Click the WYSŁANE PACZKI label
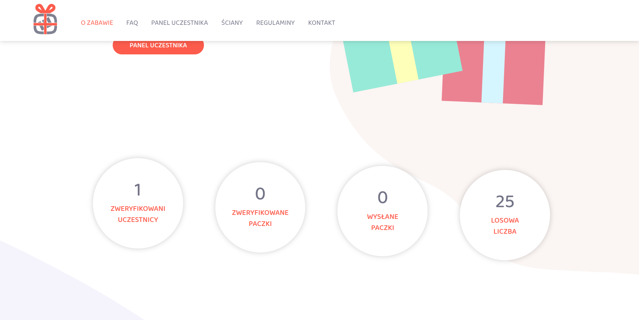Screen dimensions: 644x320 coord(383,222)
